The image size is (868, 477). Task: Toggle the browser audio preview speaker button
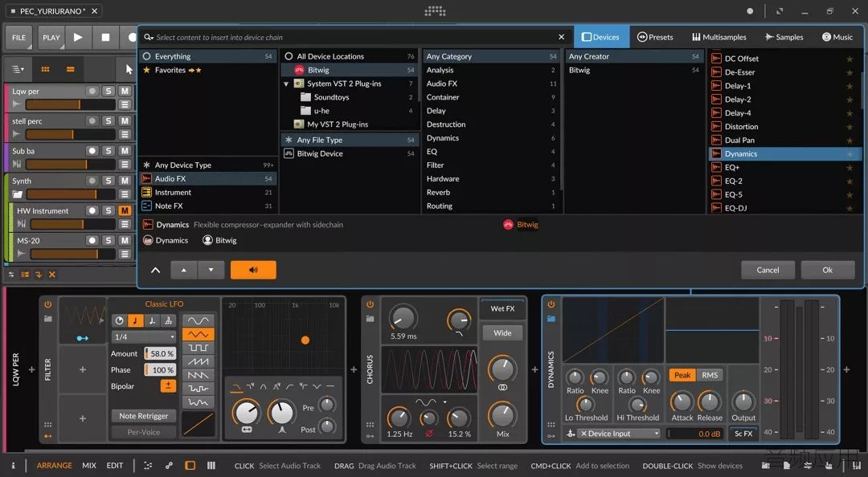[x=253, y=270]
